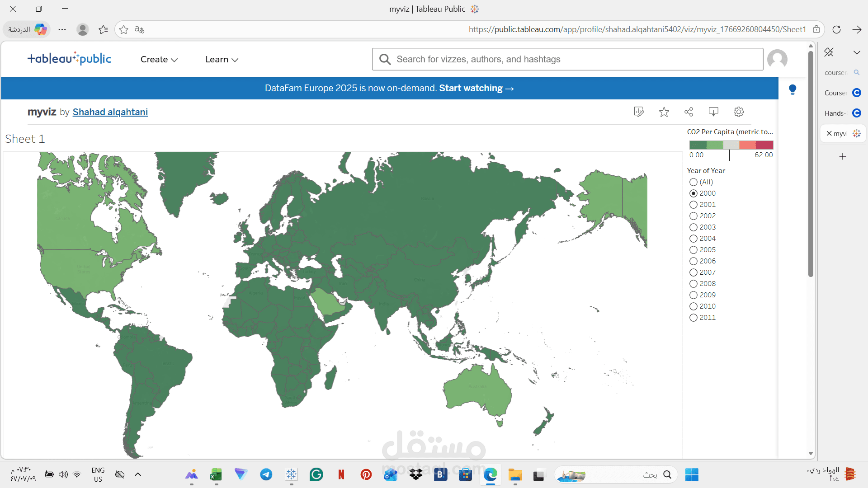The height and width of the screenshot is (488, 868).
Task: Open the browser favorites list icon
Action: tap(104, 29)
